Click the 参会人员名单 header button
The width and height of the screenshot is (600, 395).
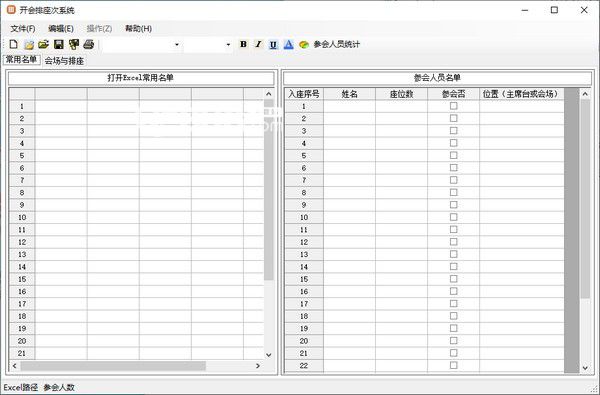tap(437, 78)
